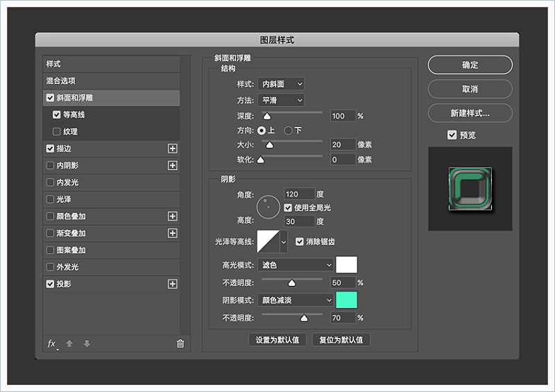Click the 确定 button
Viewport: 555px width, 392px height.
470,65
